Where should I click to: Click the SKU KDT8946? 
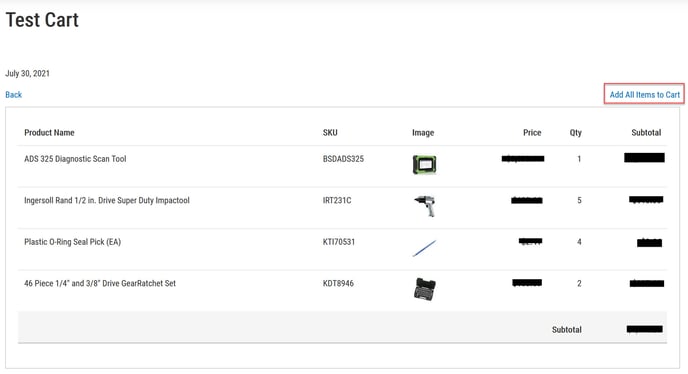338,283
